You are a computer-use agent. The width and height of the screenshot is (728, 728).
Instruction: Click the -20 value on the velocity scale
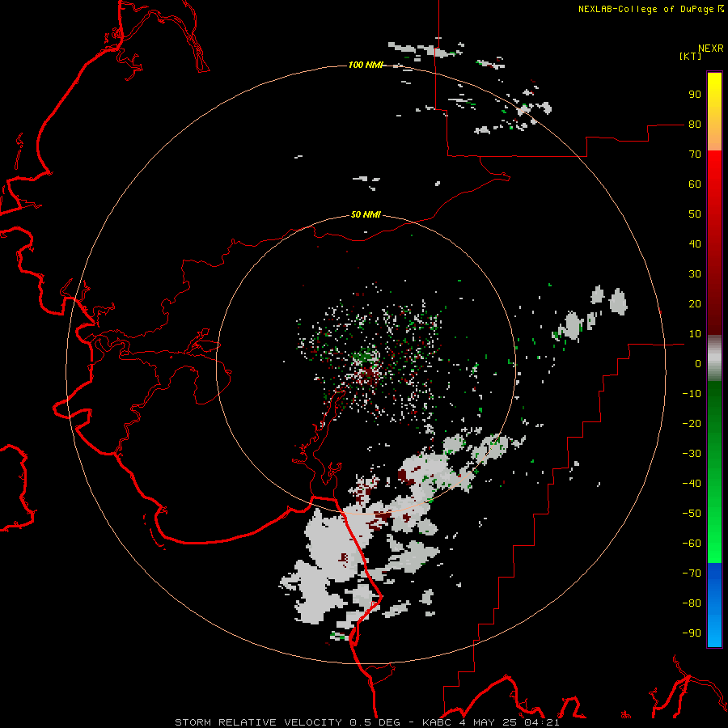coord(692,424)
